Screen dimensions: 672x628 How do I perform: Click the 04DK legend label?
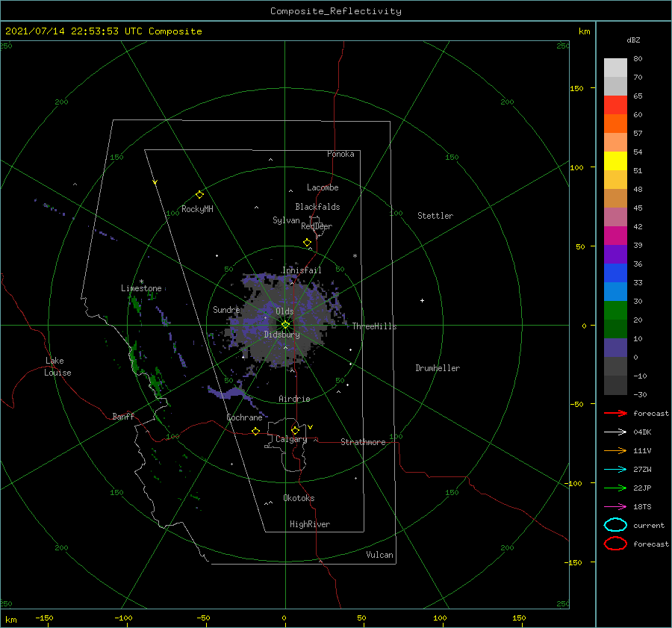tap(642, 432)
